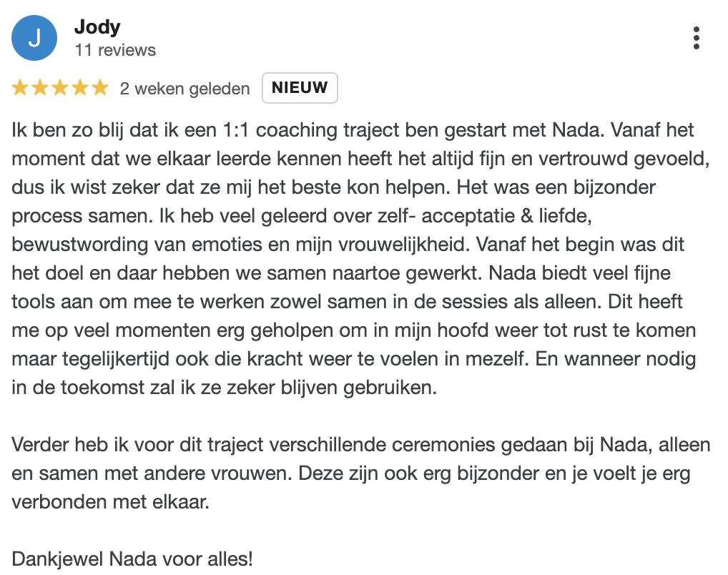Open the 11 reviews link

coord(115,50)
